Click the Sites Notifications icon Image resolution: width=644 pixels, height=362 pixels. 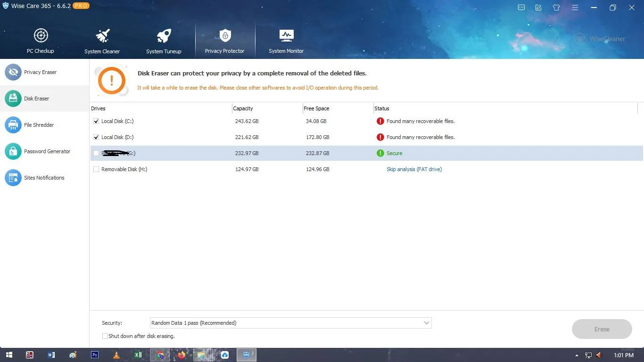[13, 178]
